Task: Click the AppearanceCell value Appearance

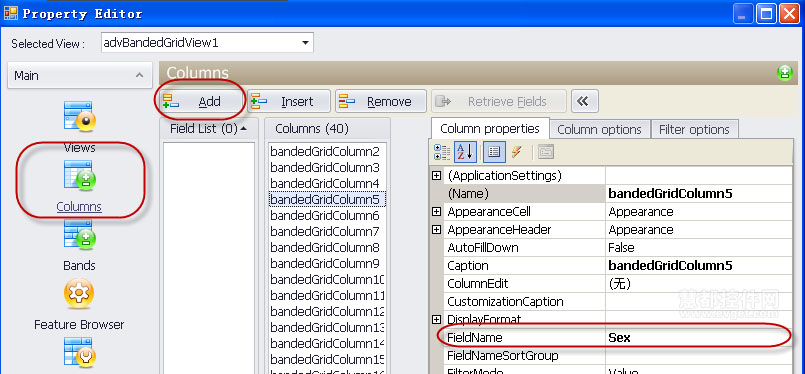Action: pos(699,212)
